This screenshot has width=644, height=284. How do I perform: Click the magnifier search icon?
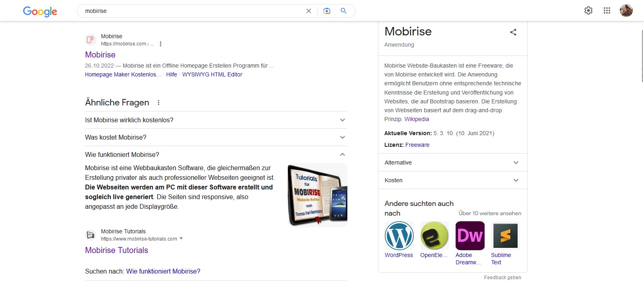click(343, 11)
